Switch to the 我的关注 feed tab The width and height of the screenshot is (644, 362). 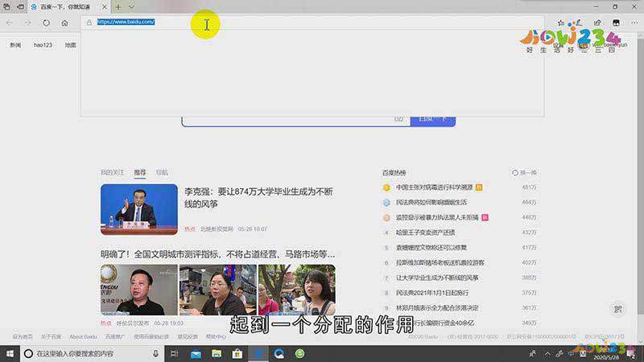point(113,173)
